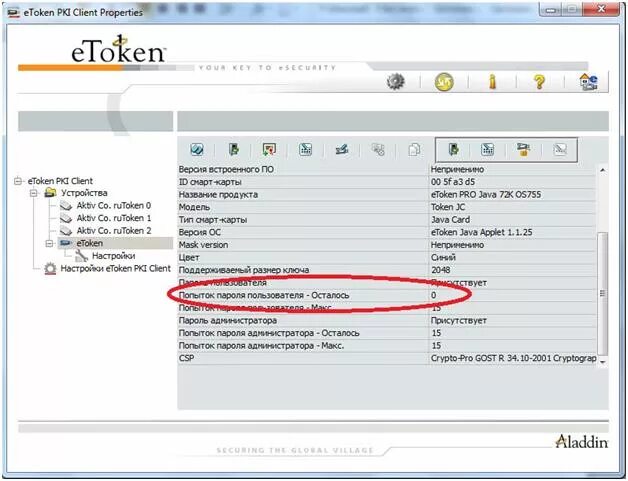This screenshot has height=481, width=628.
Task: Open Настройки under the eToken node
Action: pos(113,256)
